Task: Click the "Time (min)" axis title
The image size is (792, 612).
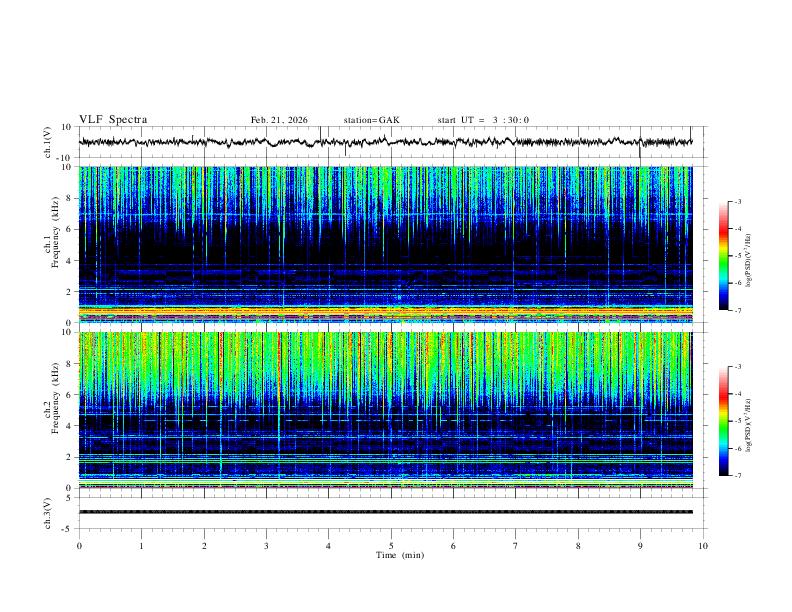Action: (x=400, y=555)
